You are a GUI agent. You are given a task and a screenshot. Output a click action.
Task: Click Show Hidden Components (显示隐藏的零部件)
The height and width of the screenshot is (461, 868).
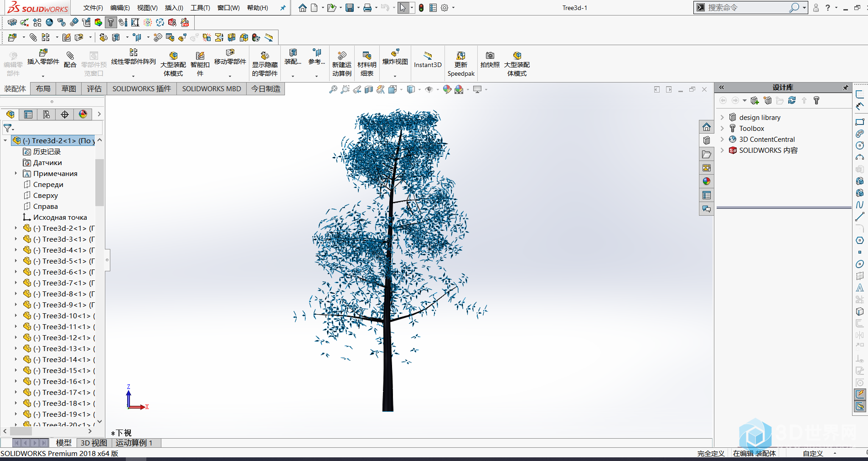tap(264, 64)
